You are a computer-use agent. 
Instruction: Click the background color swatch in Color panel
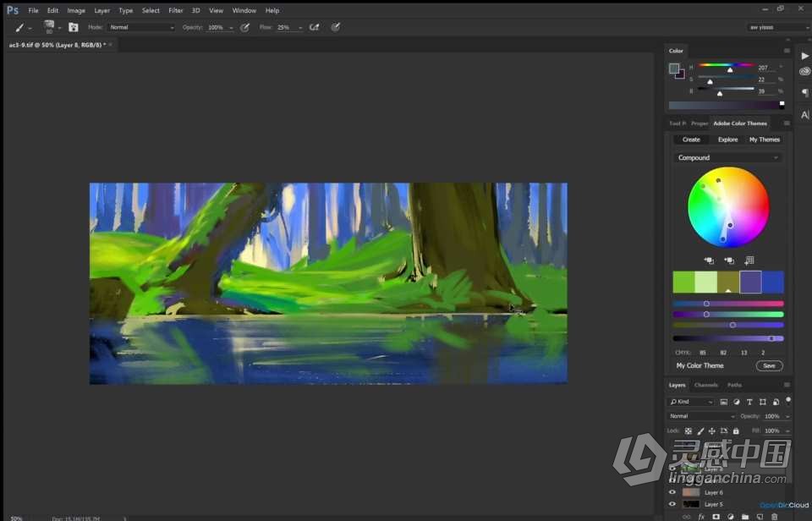[681, 75]
